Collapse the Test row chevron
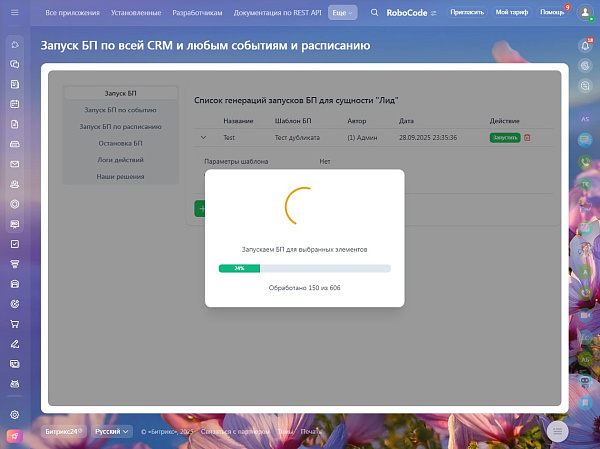600x449 pixels. (x=204, y=137)
